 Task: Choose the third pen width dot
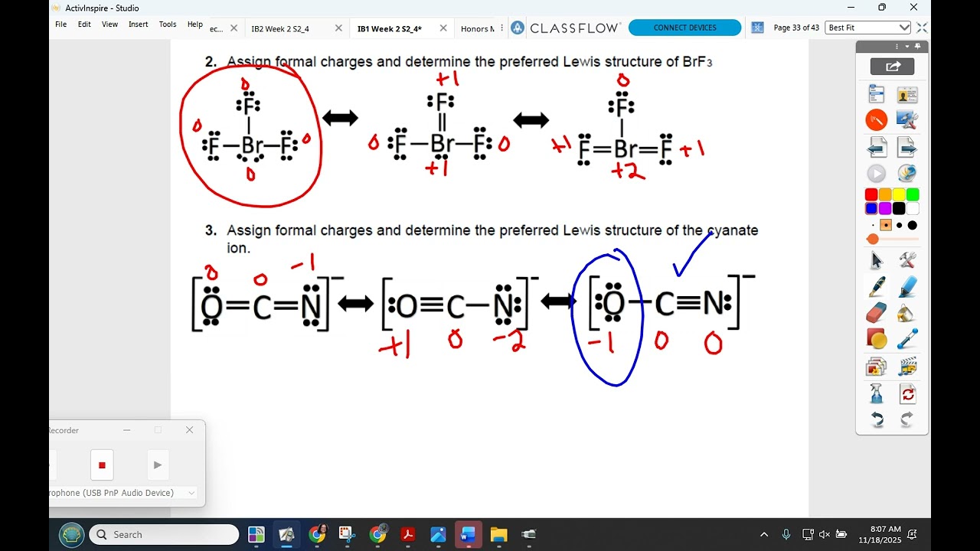click(900, 226)
